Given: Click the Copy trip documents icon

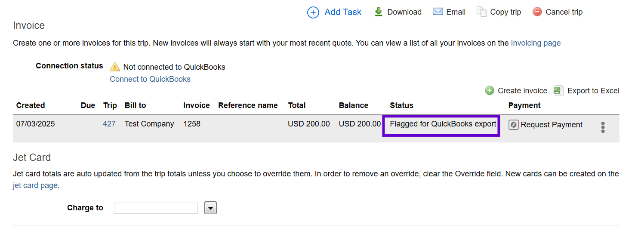Looking at the screenshot, I should click(x=481, y=12).
